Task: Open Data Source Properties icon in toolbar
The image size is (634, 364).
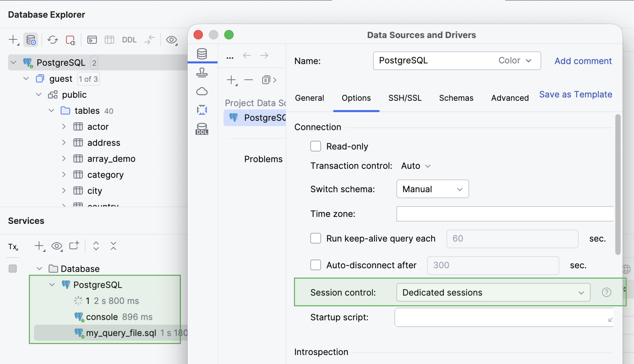Action: pos(31,40)
